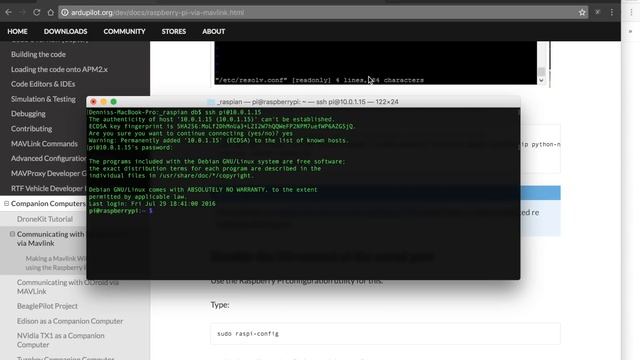The width and height of the screenshot is (640, 360).
Task: Collapse Communicating with via Mavlink entry
Action: click(12, 234)
